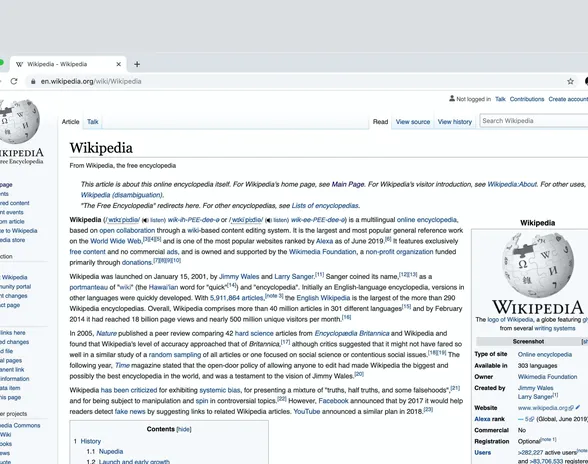Select the View source tab
The height and width of the screenshot is (464, 588).
(x=413, y=122)
